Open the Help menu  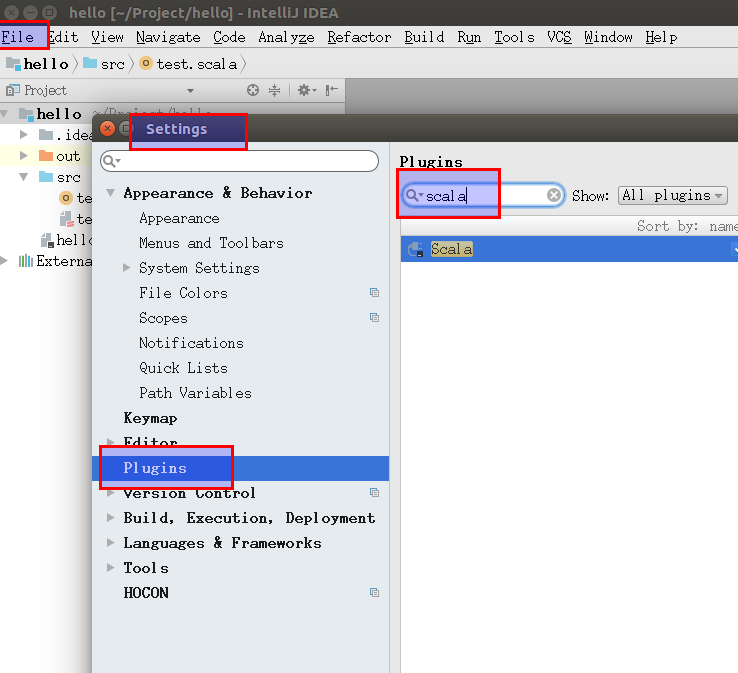point(661,37)
